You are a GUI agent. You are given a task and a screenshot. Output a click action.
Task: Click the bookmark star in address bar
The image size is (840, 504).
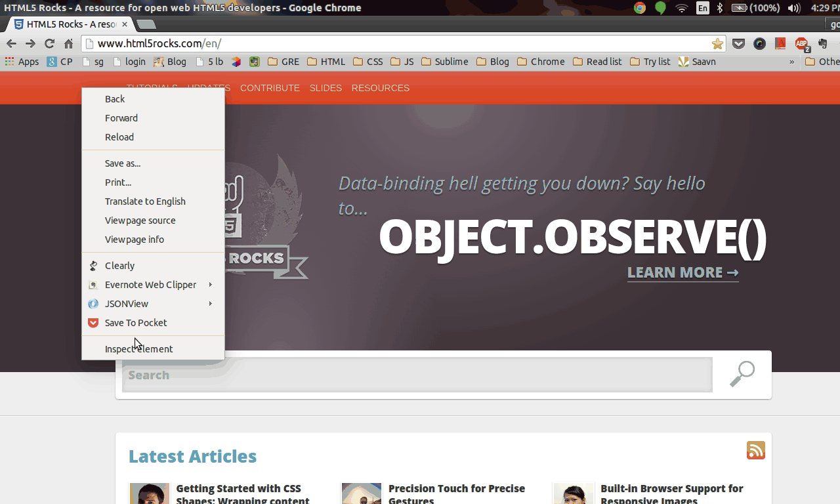click(717, 44)
